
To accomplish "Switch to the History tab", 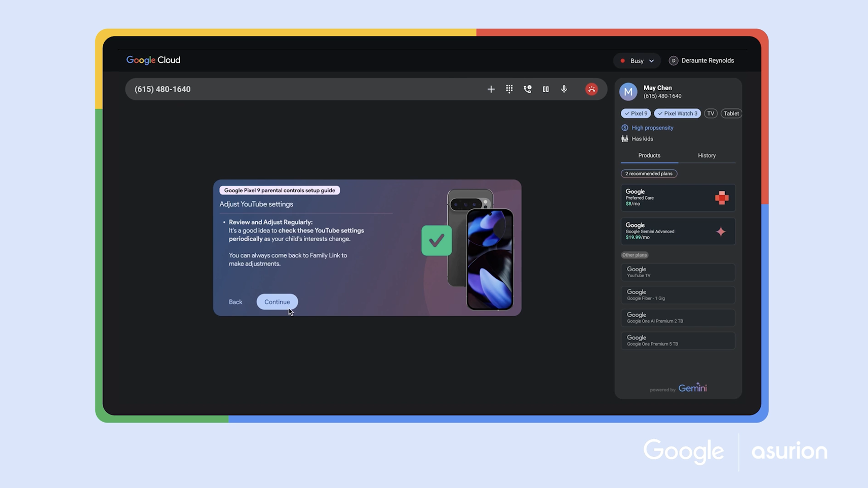I will pos(706,156).
